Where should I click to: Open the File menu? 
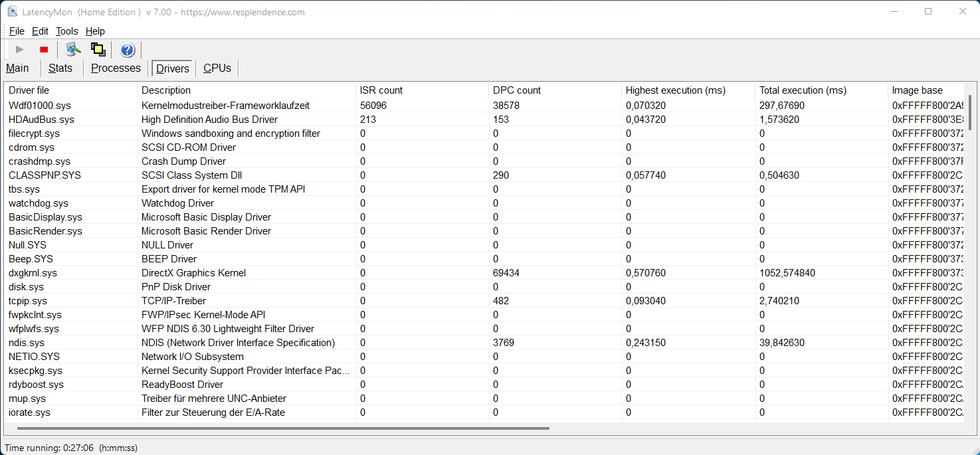[x=17, y=31]
